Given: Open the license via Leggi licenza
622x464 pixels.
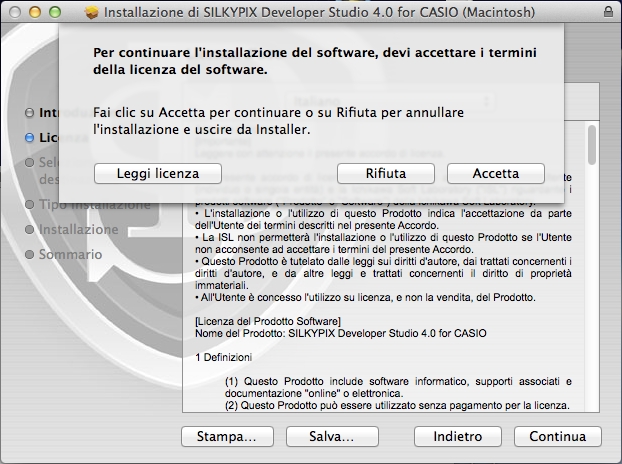Looking at the screenshot, I should click(158, 173).
